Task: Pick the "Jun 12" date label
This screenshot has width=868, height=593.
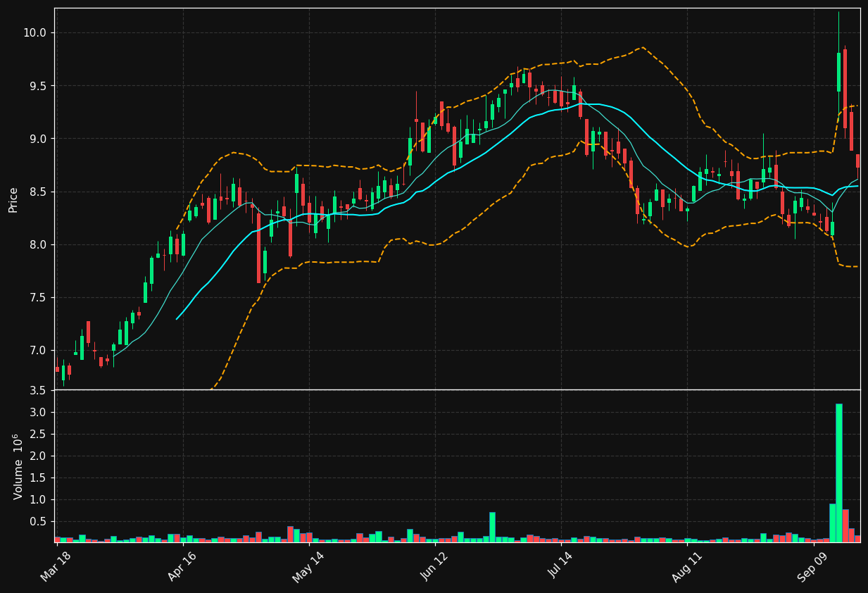Action: (x=434, y=567)
